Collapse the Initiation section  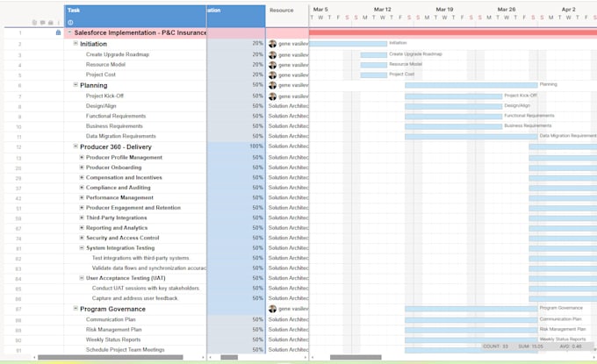[76, 43]
